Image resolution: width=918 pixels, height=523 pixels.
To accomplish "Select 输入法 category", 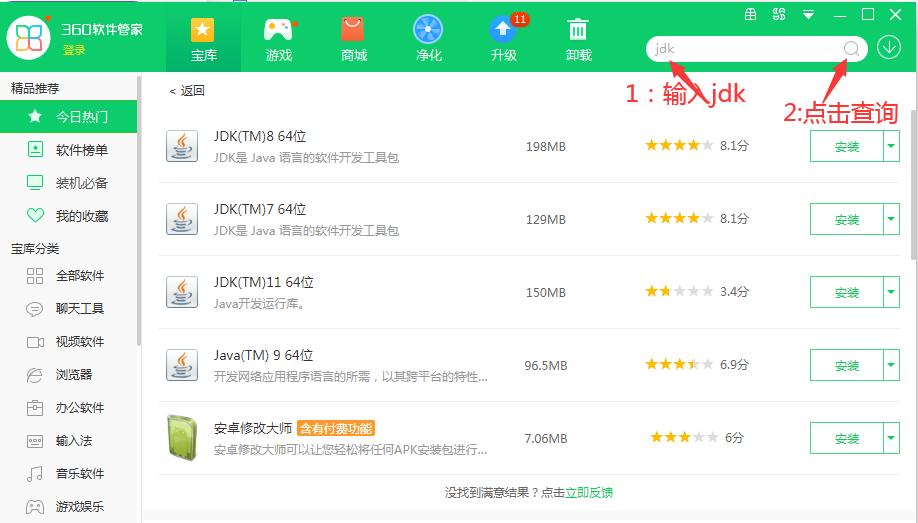I will (x=68, y=440).
